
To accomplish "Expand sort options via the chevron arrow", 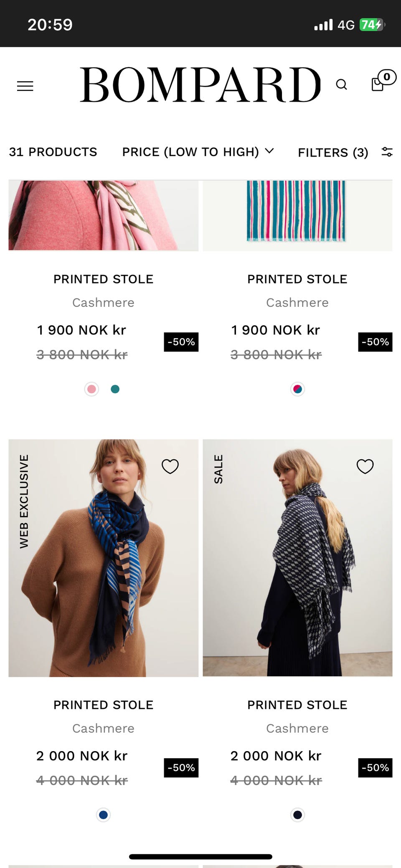I will (270, 152).
